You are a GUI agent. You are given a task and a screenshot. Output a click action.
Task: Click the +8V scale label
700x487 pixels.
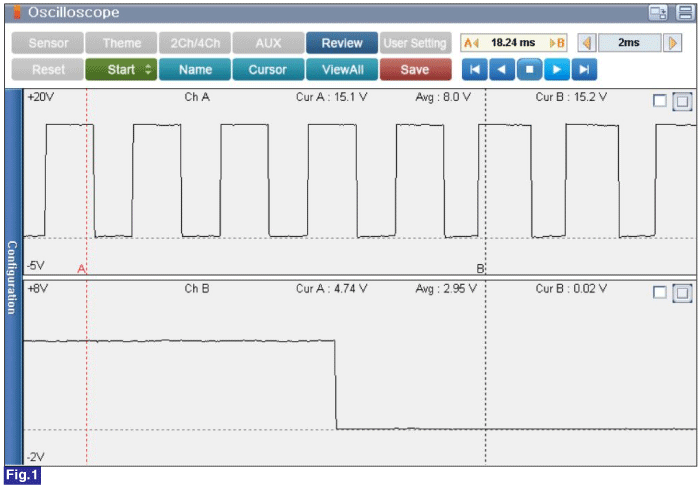[38, 289]
